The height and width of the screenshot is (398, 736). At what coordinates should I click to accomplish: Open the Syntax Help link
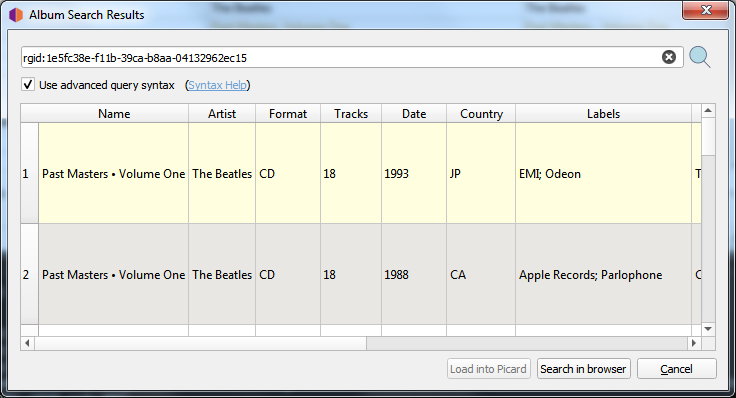tap(217, 85)
